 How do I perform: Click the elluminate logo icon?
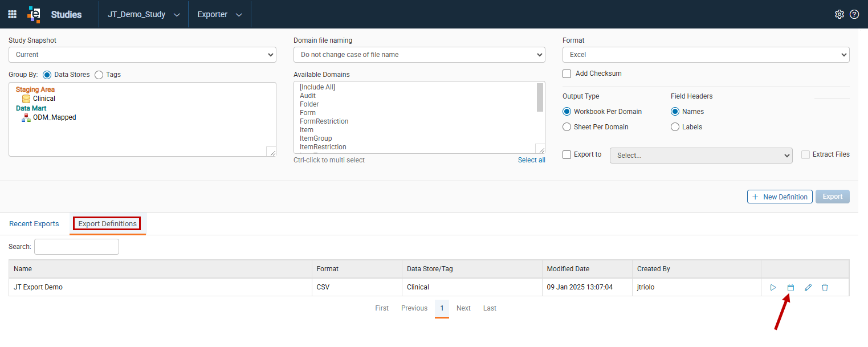[x=34, y=14]
